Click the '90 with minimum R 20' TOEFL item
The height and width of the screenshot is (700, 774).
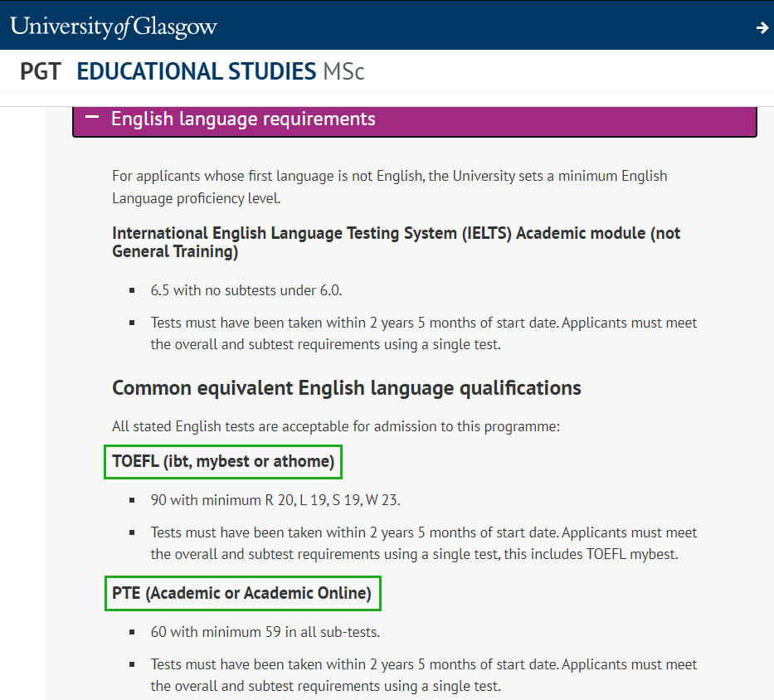point(276,500)
